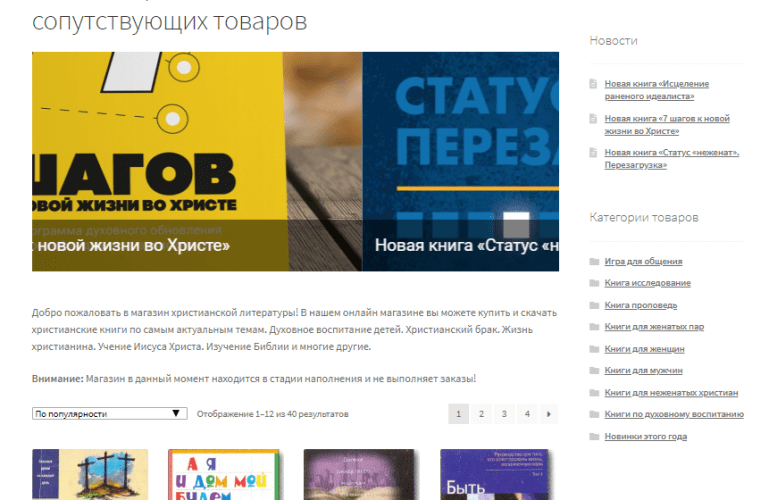Open Книги для неженатых христиан category
The height and width of the screenshot is (500, 769).
click(x=671, y=393)
